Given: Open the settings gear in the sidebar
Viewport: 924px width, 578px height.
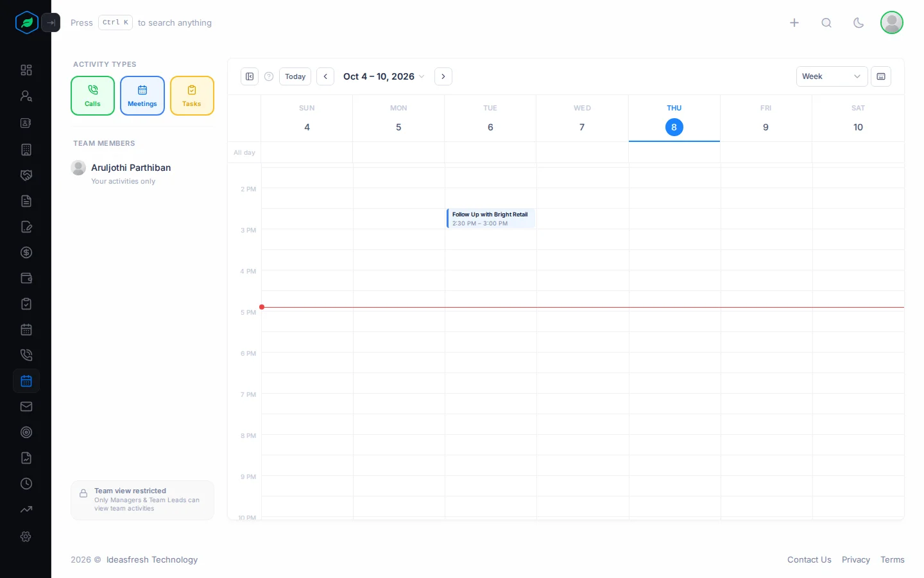Looking at the screenshot, I should coord(26,536).
